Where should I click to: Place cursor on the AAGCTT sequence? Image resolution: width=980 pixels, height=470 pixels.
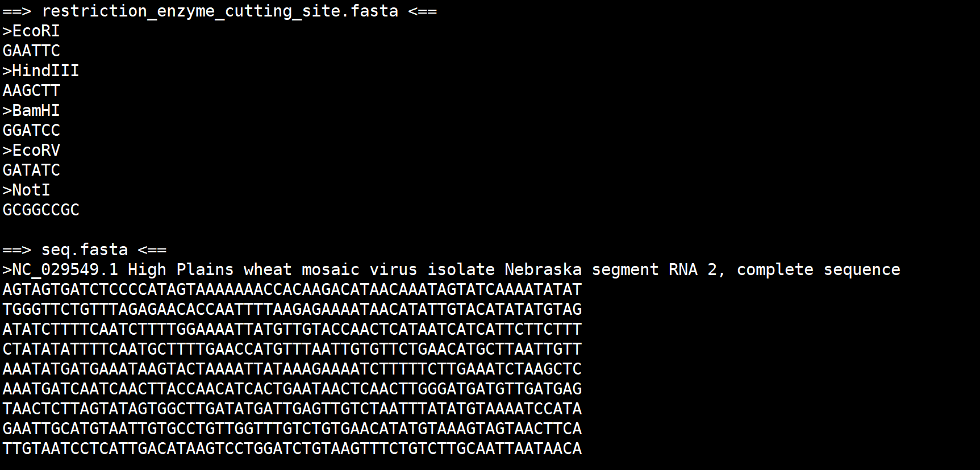(x=31, y=90)
